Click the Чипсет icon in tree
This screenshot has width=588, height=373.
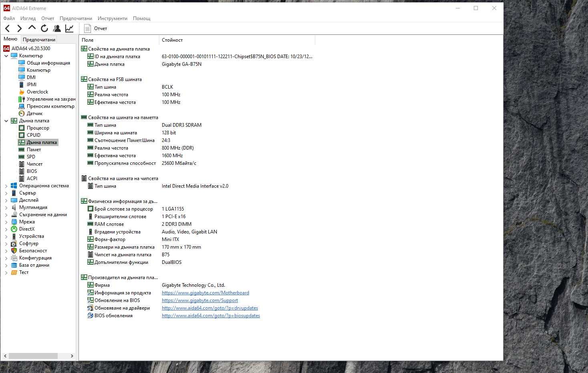point(22,164)
